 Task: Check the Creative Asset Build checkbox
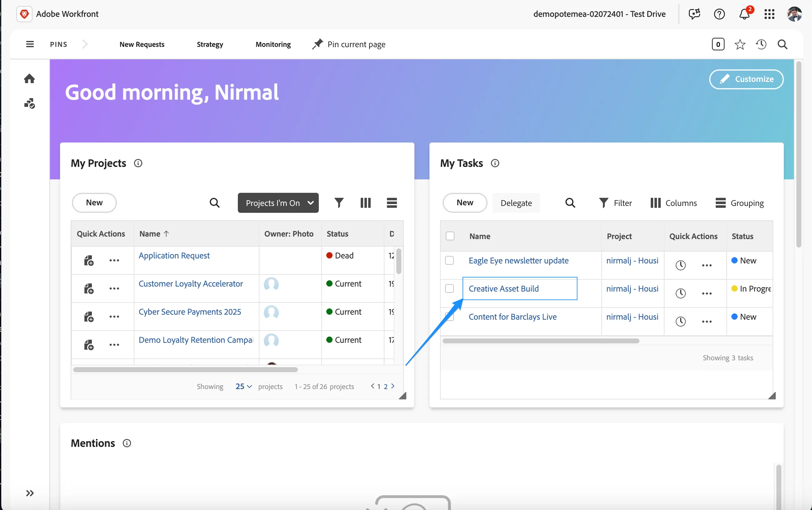click(449, 288)
